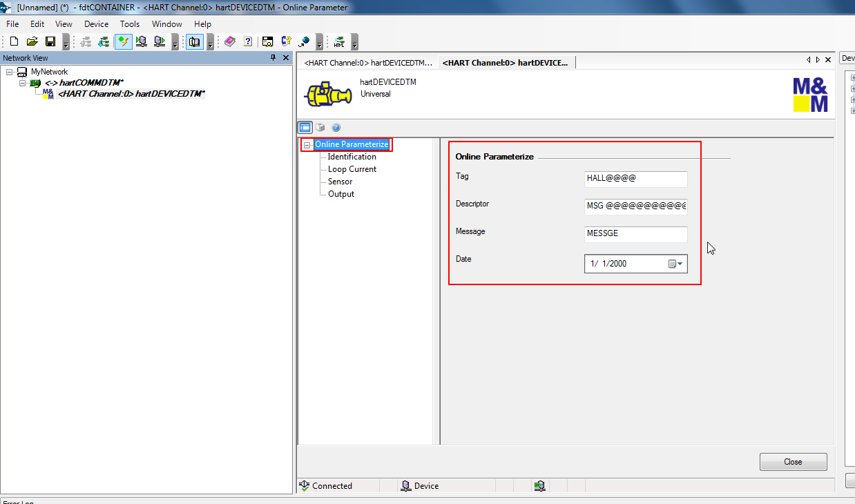
Task: Open the Help menu
Action: pos(202,24)
